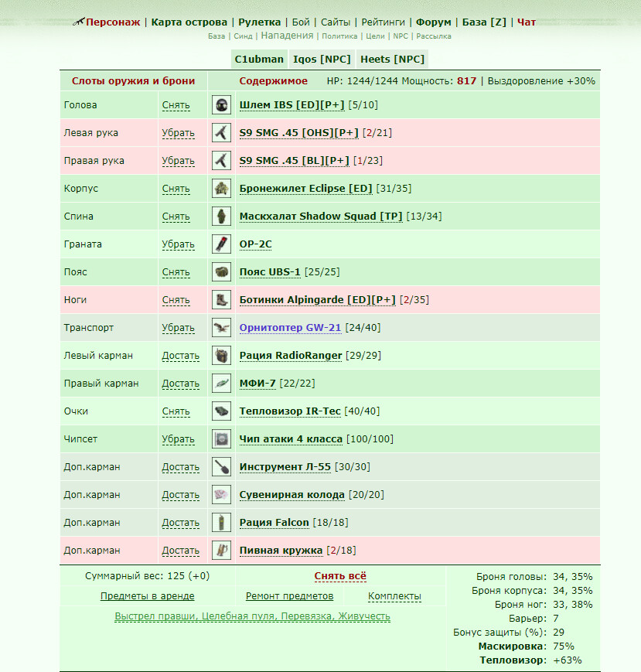Open the Синд submenu link
This screenshot has height=672, width=641.
click(x=243, y=36)
